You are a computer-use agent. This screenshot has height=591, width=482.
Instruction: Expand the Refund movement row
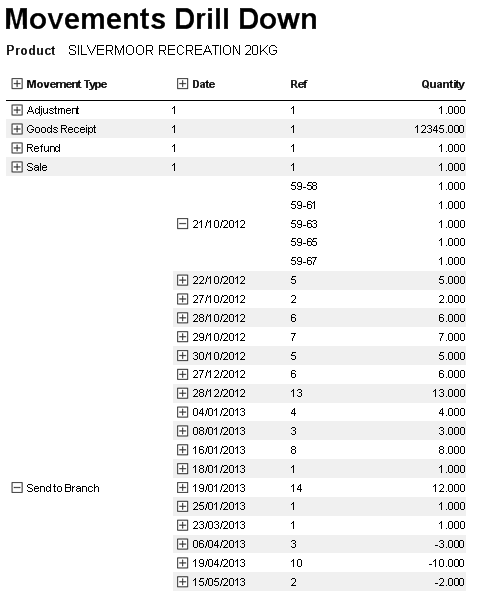coord(17,148)
